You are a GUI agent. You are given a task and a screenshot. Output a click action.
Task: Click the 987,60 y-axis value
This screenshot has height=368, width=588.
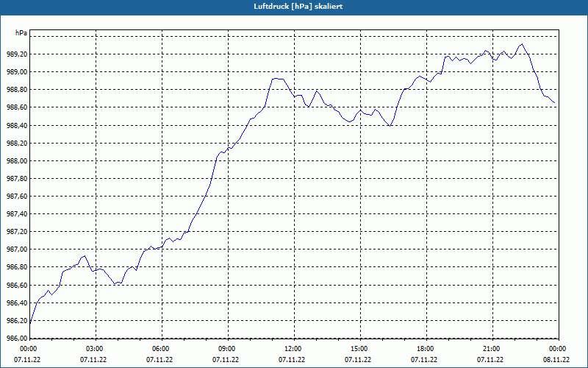(17, 196)
